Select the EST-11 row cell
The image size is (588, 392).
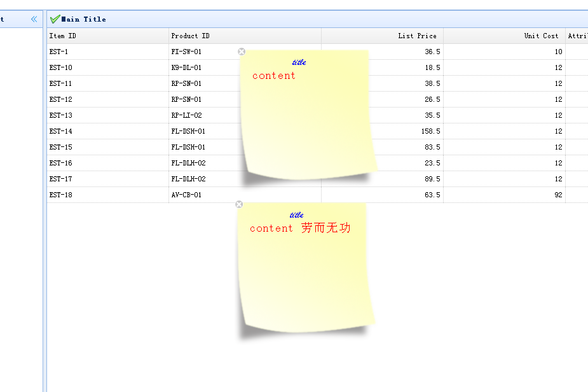[x=107, y=83]
